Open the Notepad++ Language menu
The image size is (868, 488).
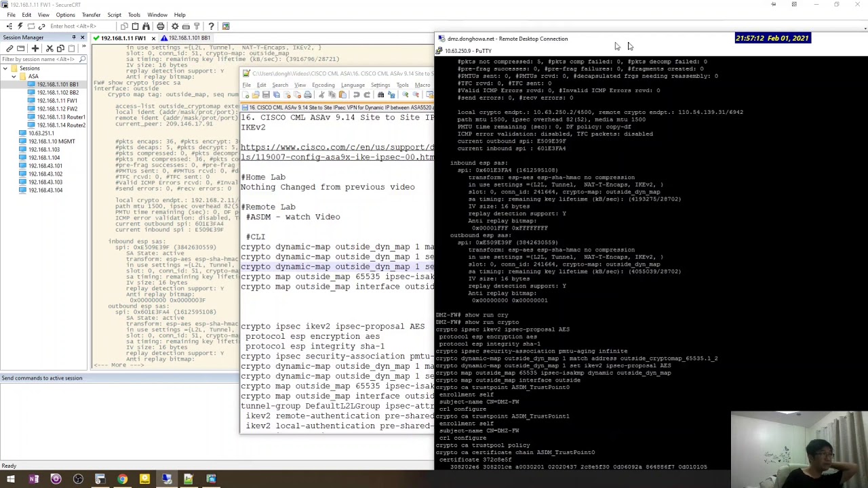tap(353, 85)
